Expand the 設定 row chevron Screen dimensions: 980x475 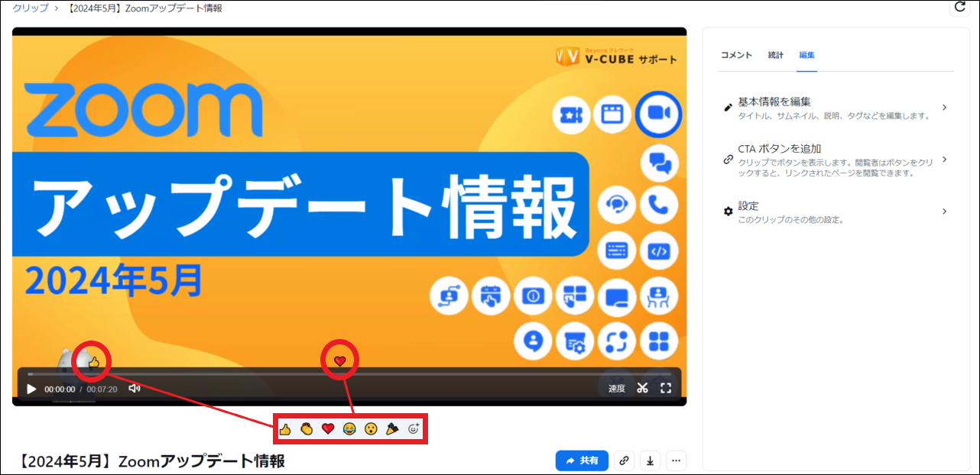pyautogui.click(x=945, y=212)
